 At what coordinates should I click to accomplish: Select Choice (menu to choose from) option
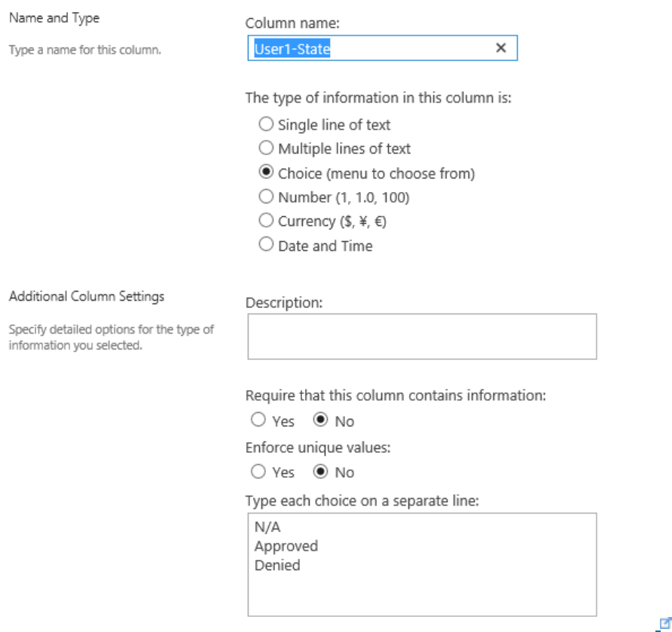pos(264,173)
